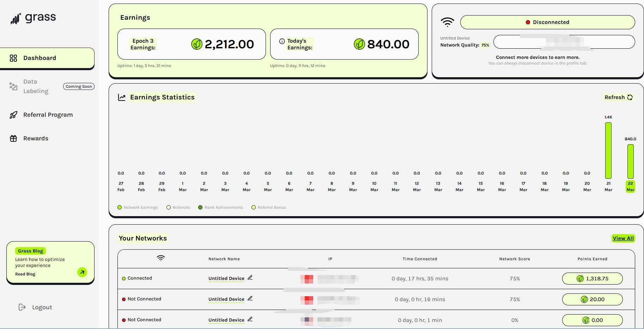Open Untitled Device link in 1 min row

click(x=226, y=320)
